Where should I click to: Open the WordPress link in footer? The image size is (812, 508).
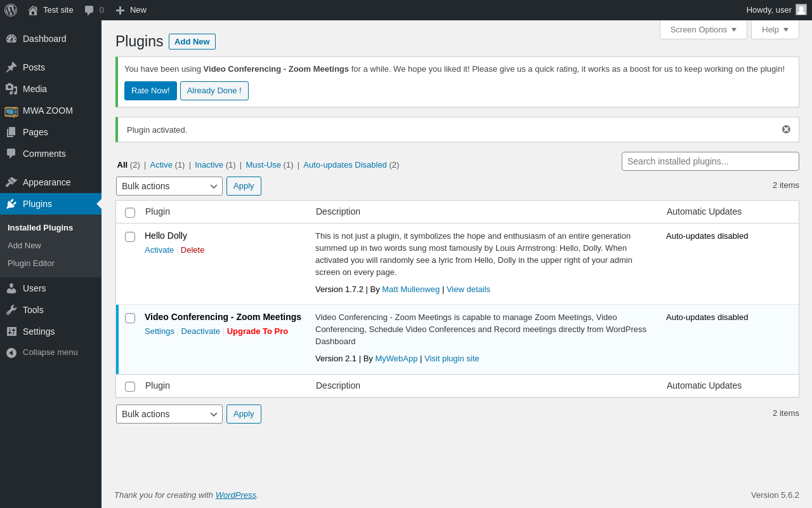click(x=236, y=495)
